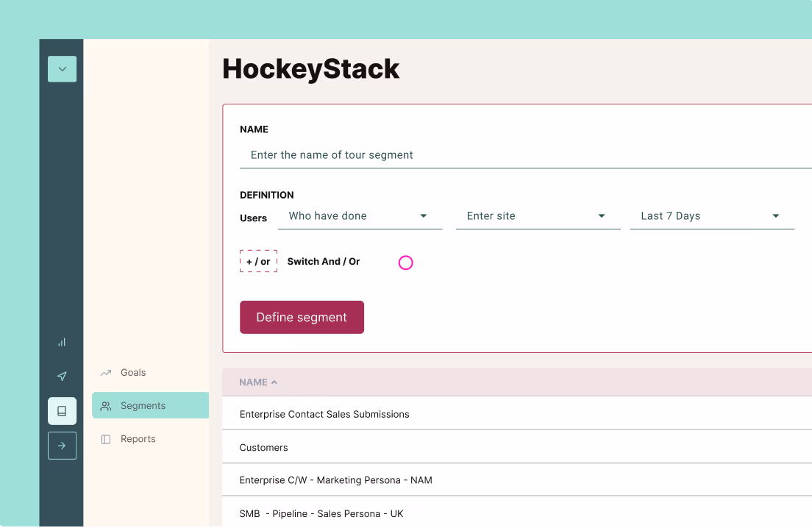Viewport: 812px width, 528px height.
Task: Click the Reports panel icon
Action: pyautogui.click(x=106, y=439)
